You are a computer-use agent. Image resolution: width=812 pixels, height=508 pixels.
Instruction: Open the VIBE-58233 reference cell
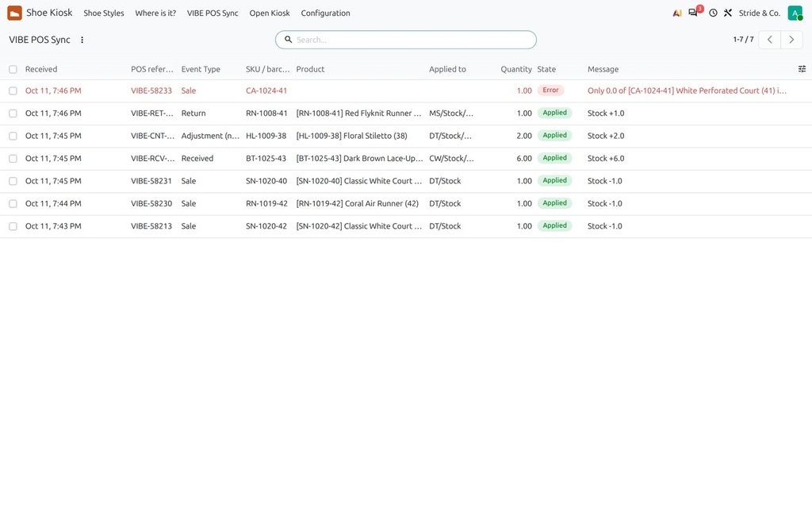151,90
